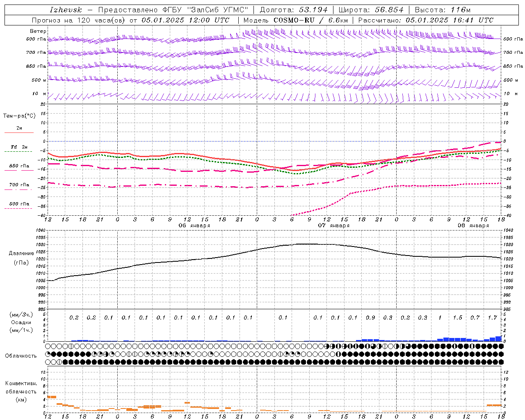
Task: Click the Модель COSMO-RU / 6.6км label
Action: pyautogui.click(x=295, y=20)
